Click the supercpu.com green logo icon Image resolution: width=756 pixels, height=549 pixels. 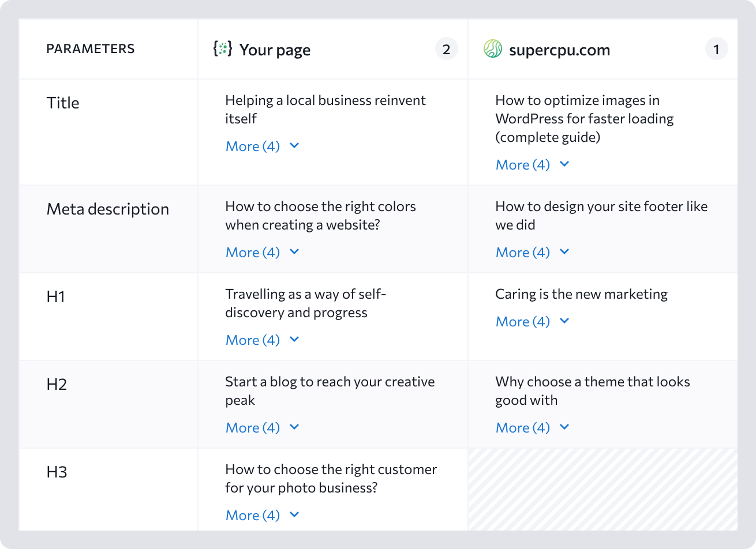(x=493, y=49)
